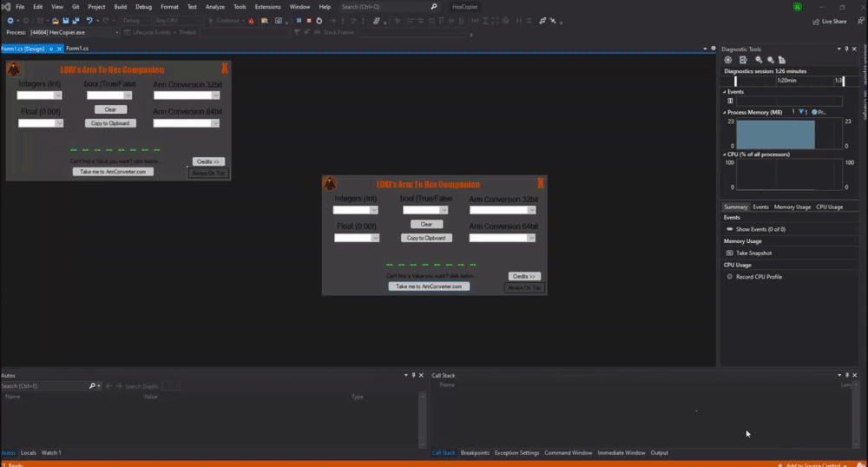
Task: Switch to the Breakpoints tab
Action: [x=475, y=452]
